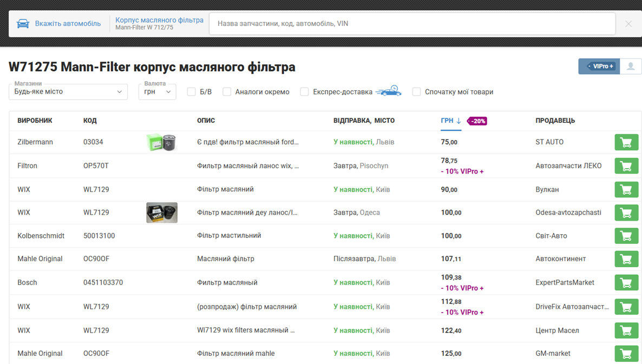The width and height of the screenshot is (642, 364).
Task: Open the user profile icon
Action: (631, 67)
